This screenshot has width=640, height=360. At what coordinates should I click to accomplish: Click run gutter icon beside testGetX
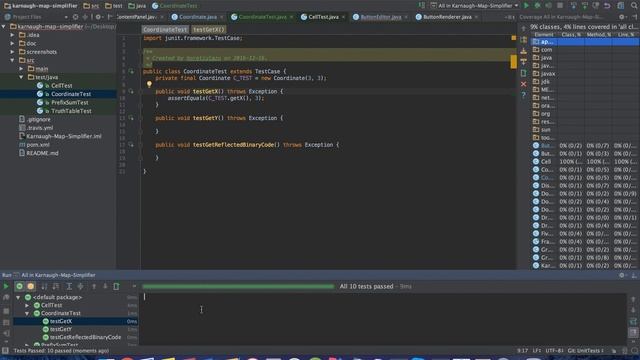coord(131,91)
